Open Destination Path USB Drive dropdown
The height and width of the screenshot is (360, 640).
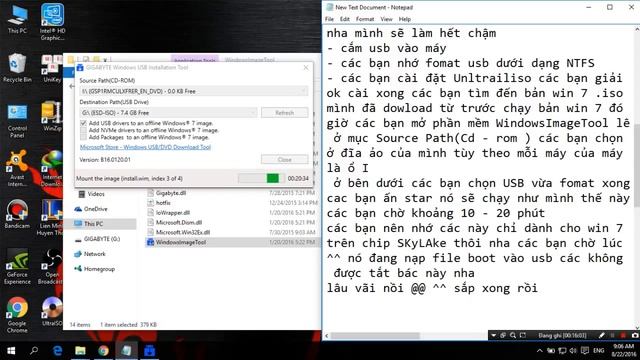[168, 112]
